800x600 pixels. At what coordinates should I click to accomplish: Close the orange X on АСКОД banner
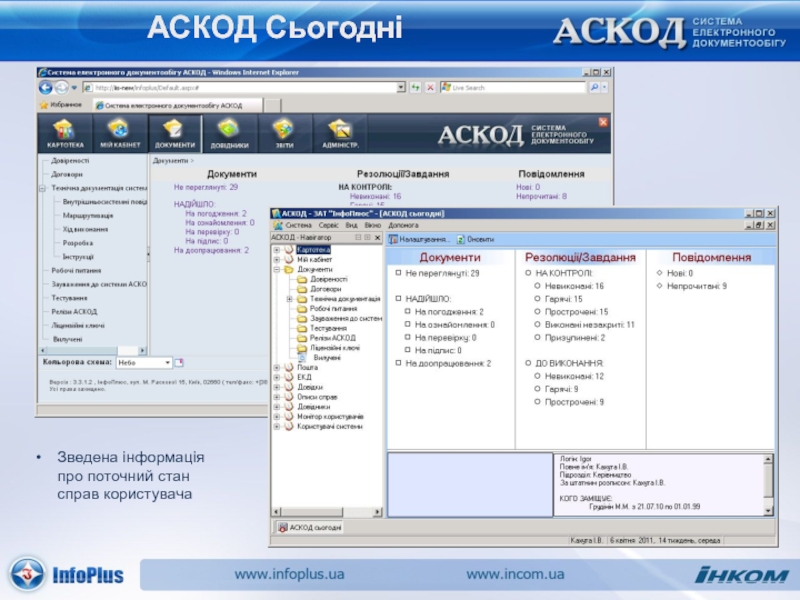[603, 122]
